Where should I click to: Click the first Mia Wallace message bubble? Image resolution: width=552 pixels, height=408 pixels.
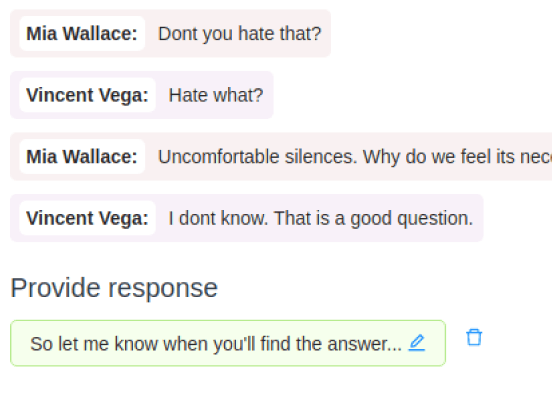coord(170,33)
